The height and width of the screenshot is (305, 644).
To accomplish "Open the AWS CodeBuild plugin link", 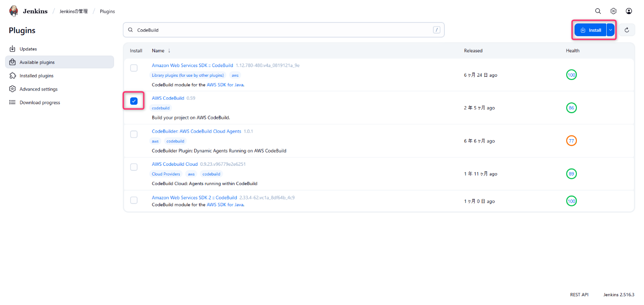I will click(x=168, y=98).
